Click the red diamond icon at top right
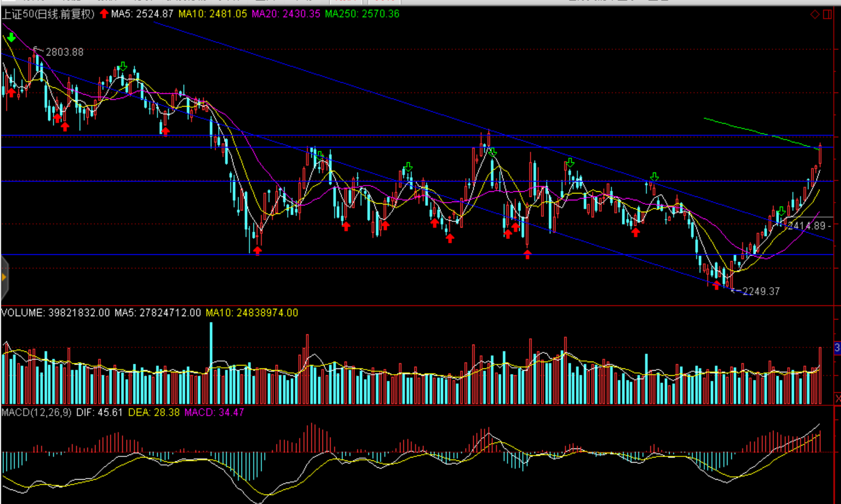 pyautogui.click(x=814, y=14)
